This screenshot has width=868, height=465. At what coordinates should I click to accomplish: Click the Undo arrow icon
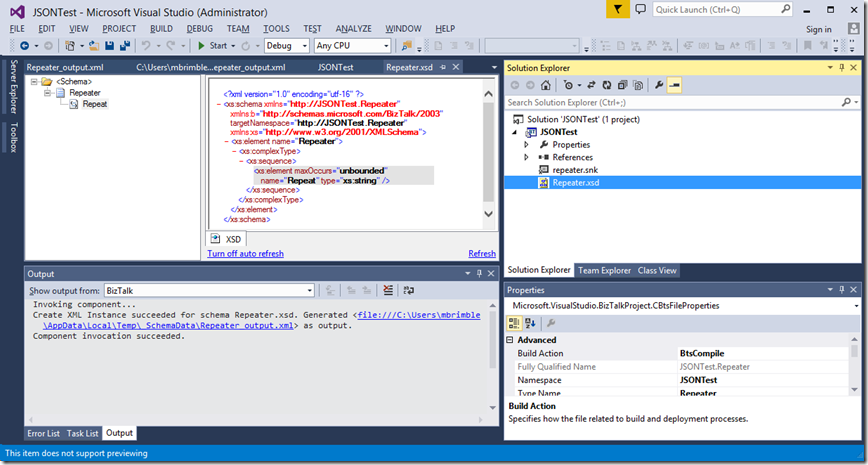(x=147, y=46)
